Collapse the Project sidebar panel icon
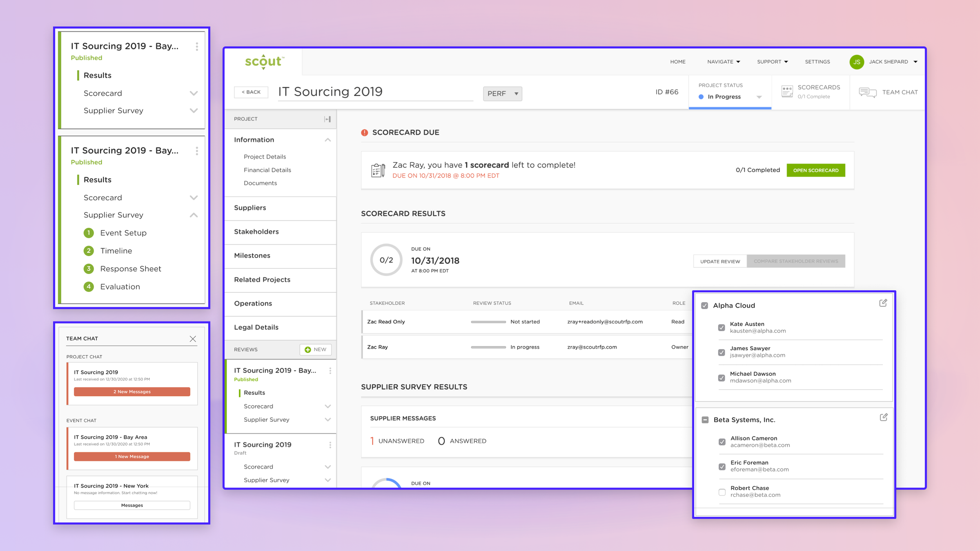980x551 pixels. tap(327, 119)
